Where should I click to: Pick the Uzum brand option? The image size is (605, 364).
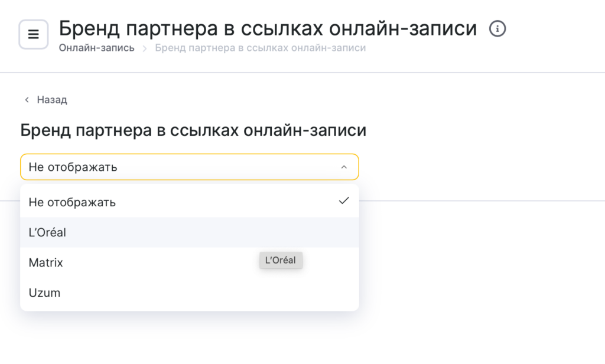[44, 292]
